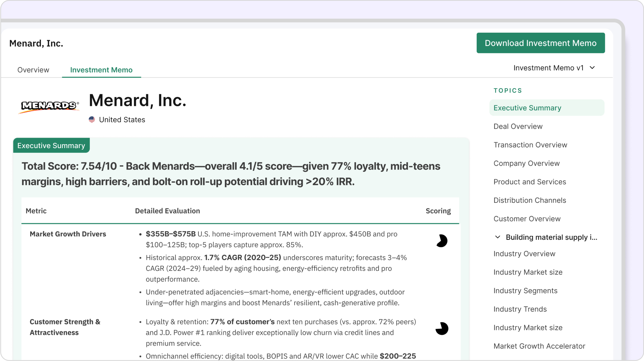This screenshot has width=644, height=361.
Task: Click the Investment Memo v1 chevron arrow
Action: point(592,68)
